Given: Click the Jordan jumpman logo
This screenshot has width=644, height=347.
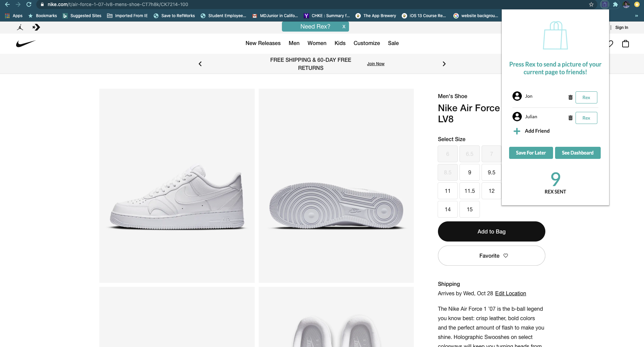Looking at the screenshot, I should pos(20,27).
